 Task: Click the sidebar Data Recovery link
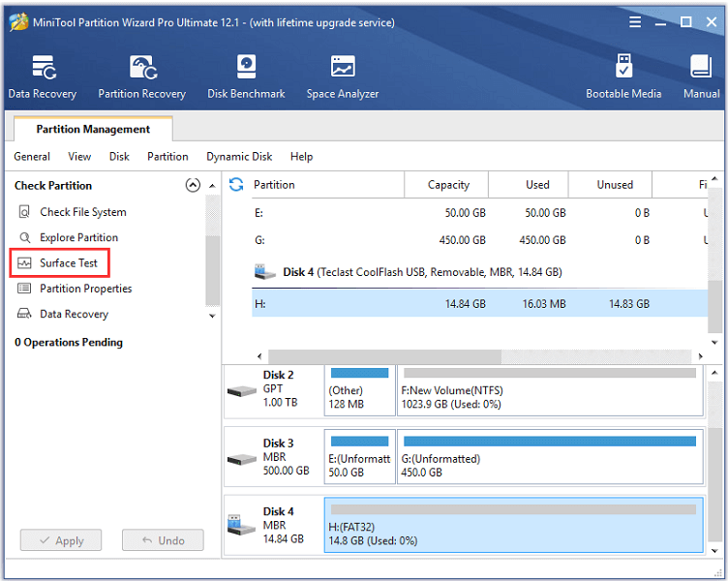click(74, 314)
